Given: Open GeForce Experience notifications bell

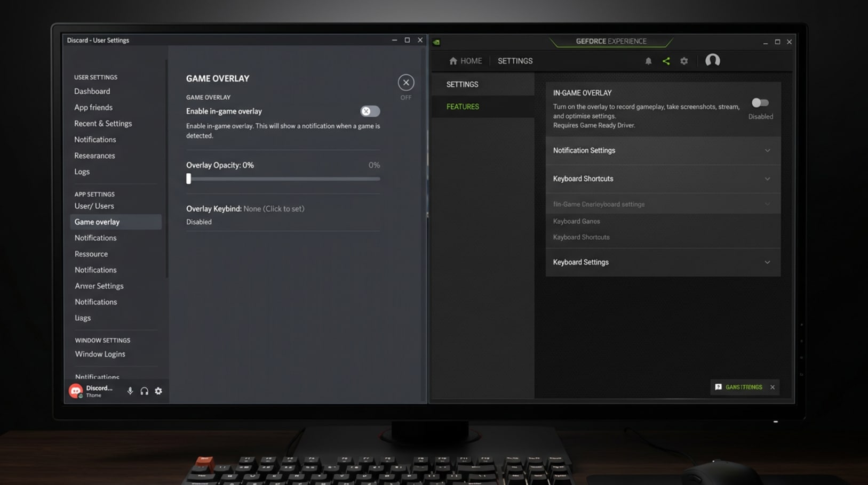Looking at the screenshot, I should (648, 61).
